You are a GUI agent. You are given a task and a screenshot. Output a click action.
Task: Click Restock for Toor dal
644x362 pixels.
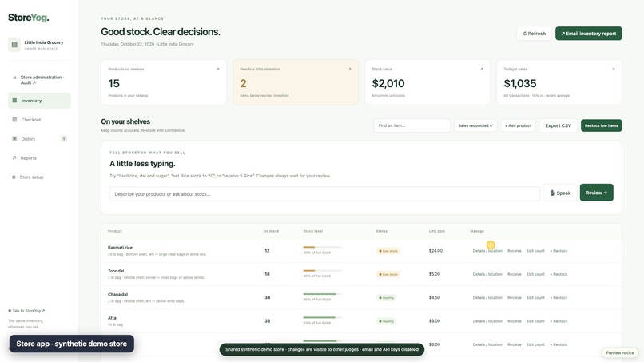pyautogui.click(x=559, y=274)
